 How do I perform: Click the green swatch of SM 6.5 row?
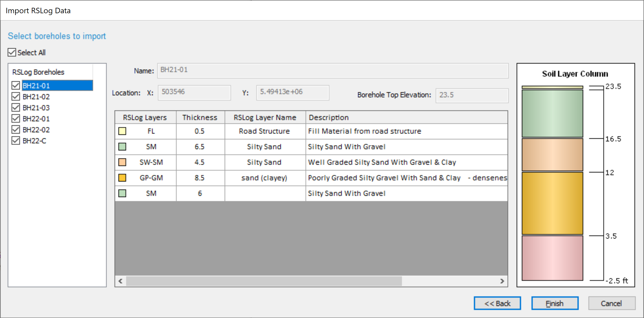[122, 147]
